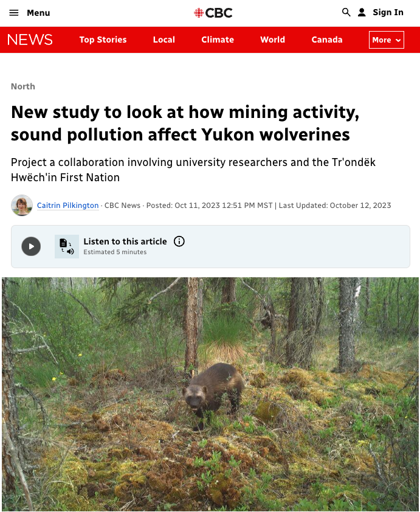Open the Canada news section
The image size is (420, 512).
tap(327, 40)
